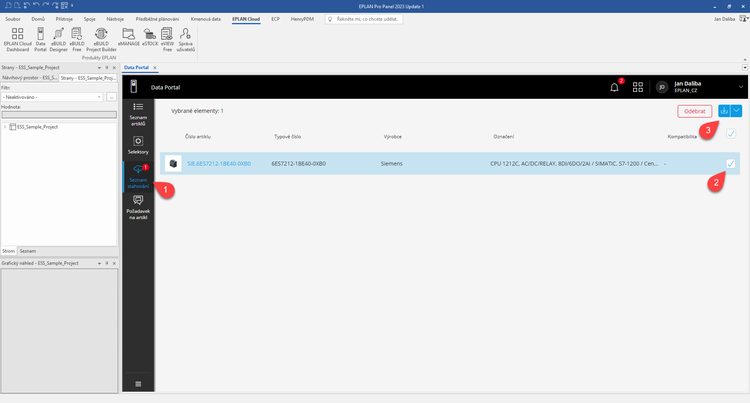This screenshot has height=403, width=750.
Task: Expand the ESS_Sample_Project tree node
Action: tap(5, 127)
